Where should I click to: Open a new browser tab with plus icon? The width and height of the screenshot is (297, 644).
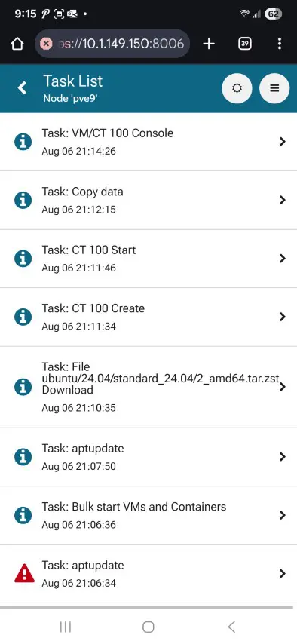click(x=209, y=44)
